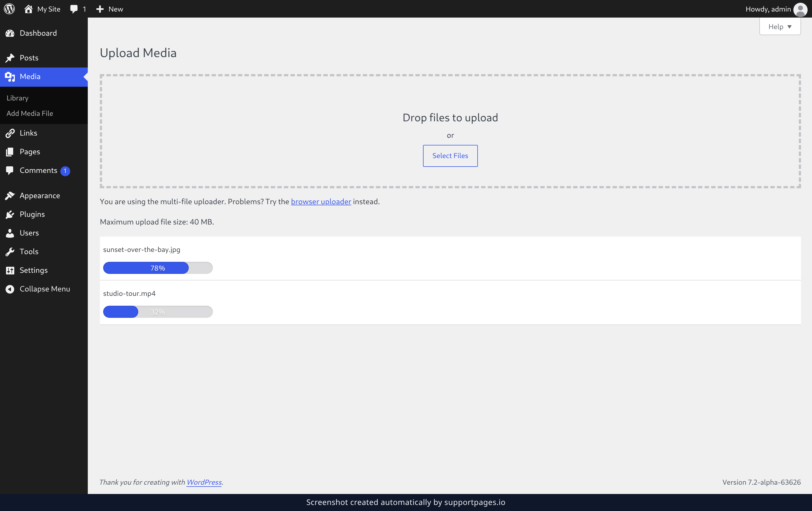Click the Upload Media heading
This screenshot has height=511, width=812.
tap(138, 53)
